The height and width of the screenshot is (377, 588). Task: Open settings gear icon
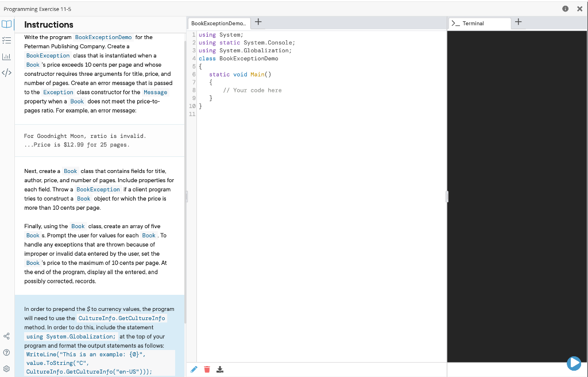[x=7, y=368]
